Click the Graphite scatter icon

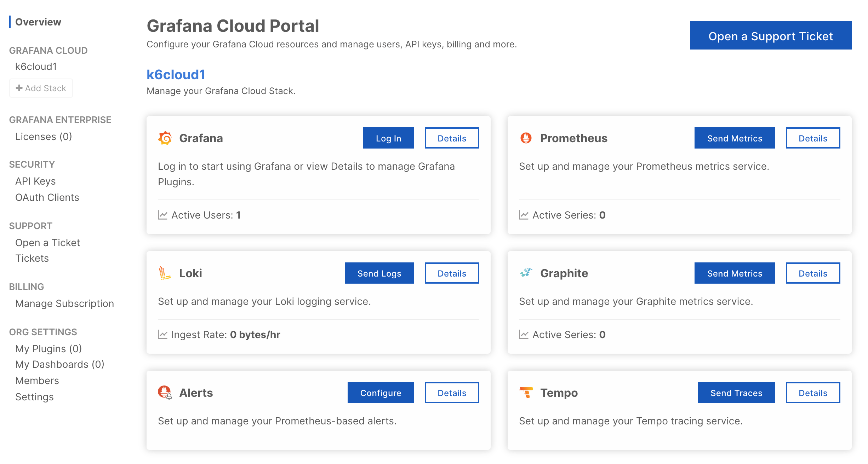tap(526, 273)
